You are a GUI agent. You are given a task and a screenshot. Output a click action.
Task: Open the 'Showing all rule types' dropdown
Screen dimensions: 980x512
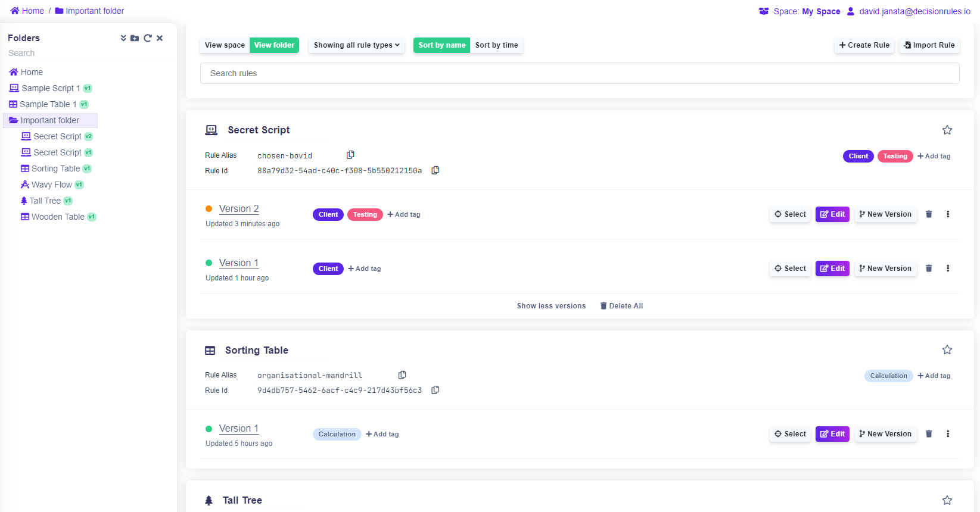(356, 45)
